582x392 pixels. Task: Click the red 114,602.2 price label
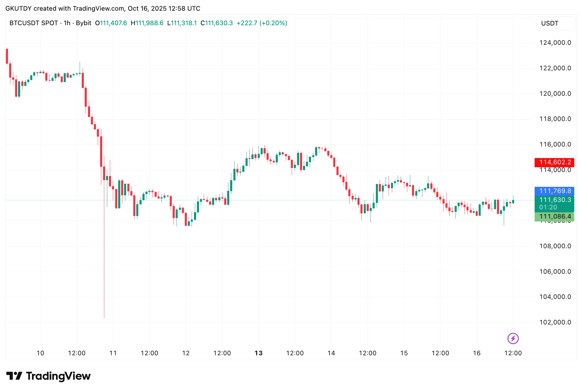[554, 162]
